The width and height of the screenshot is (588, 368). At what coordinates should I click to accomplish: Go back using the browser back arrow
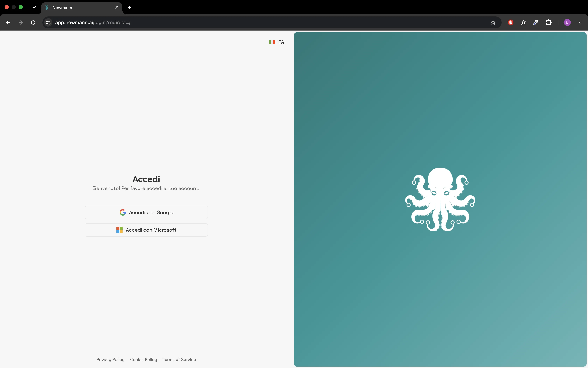(x=8, y=22)
